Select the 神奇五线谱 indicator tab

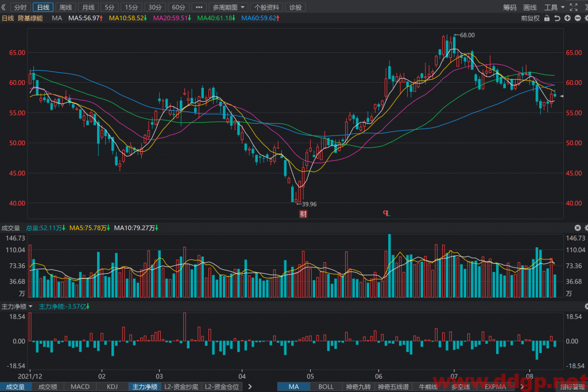[393, 386]
